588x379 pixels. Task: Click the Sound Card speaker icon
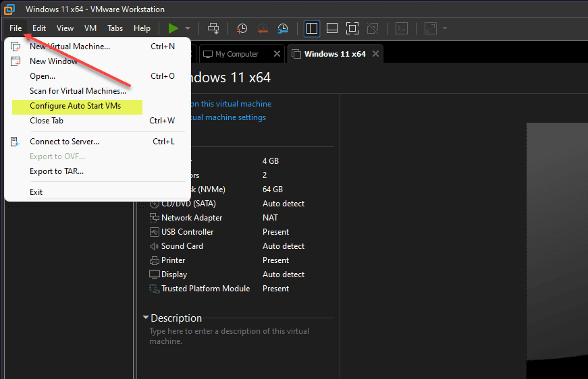coord(155,246)
